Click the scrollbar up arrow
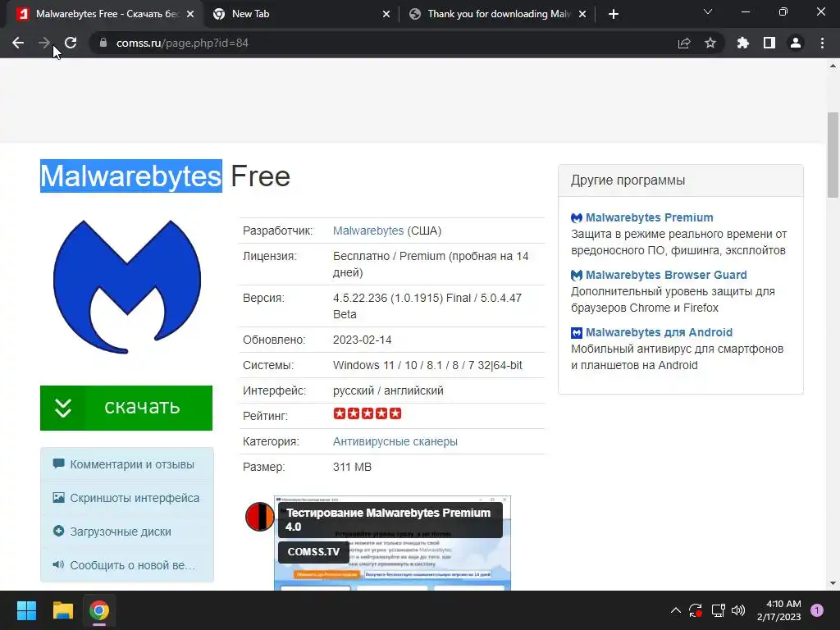The height and width of the screenshot is (630, 840). pyautogui.click(x=833, y=66)
